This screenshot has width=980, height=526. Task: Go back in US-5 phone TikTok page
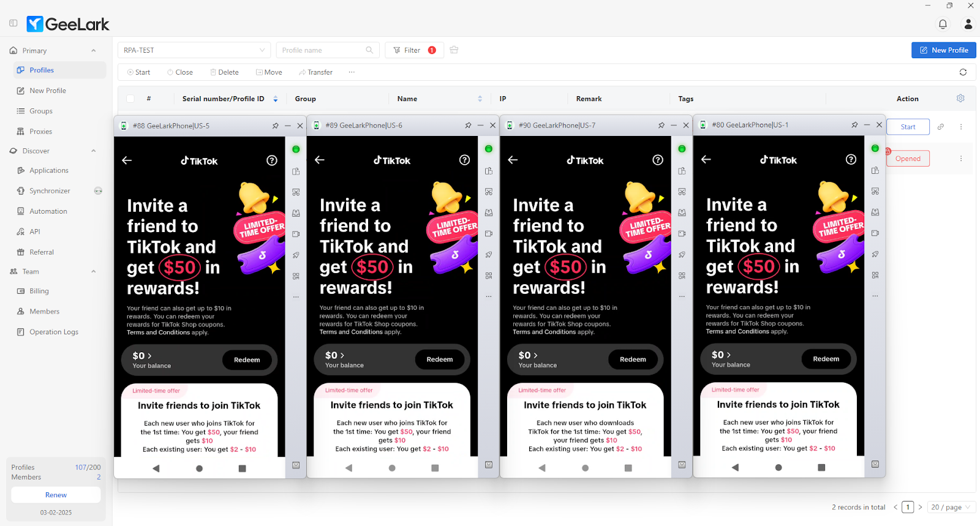click(x=127, y=160)
